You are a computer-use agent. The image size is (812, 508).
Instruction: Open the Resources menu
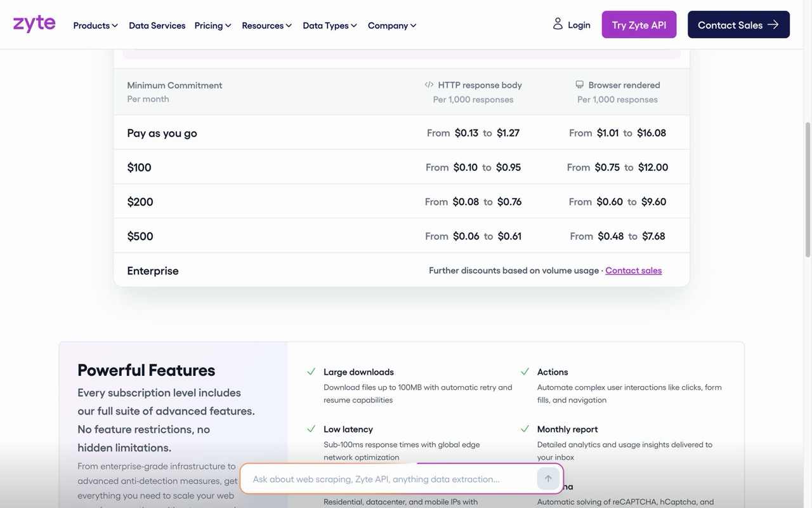(267, 25)
